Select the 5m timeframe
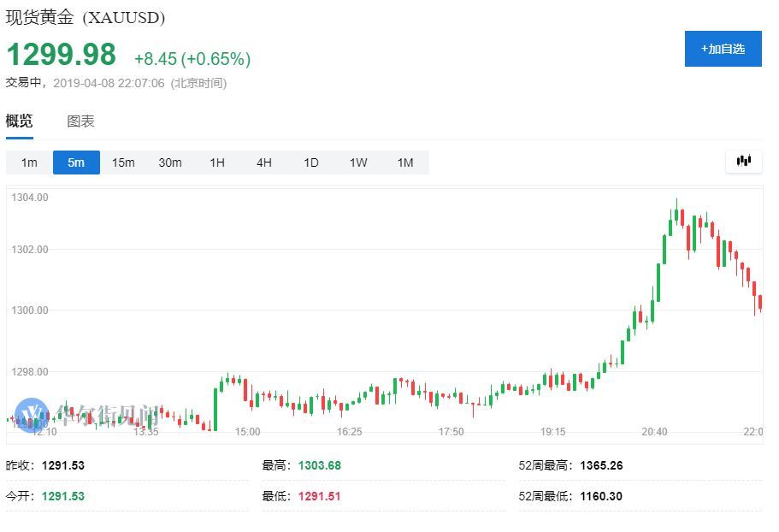Image resolution: width=779 pixels, height=532 pixels. [76, 163]
